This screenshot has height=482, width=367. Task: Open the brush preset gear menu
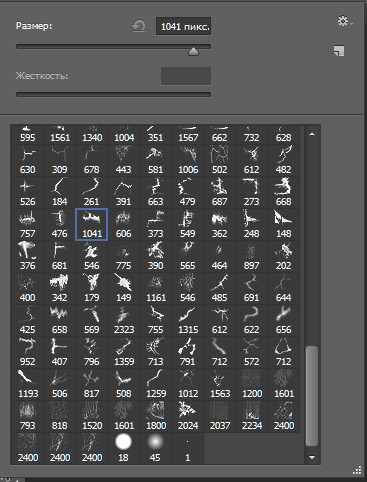point(344,21)
